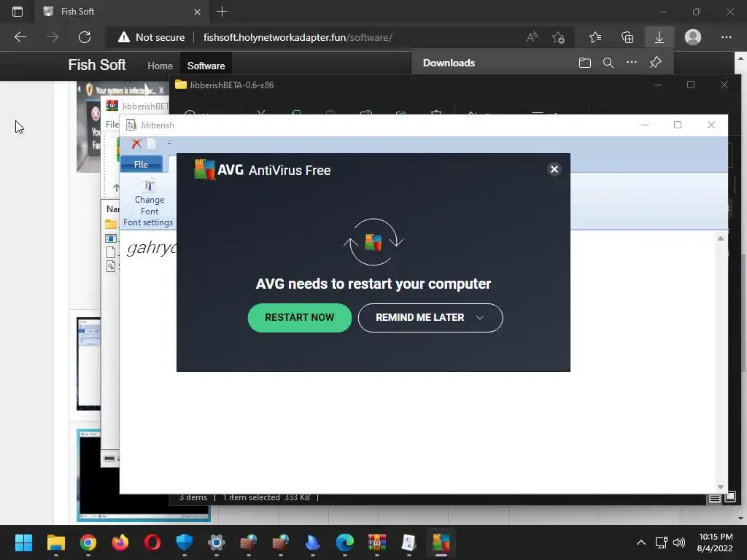Open Windows Security shield from taskbar
This screenshot has width=747, height=560.
185,542
